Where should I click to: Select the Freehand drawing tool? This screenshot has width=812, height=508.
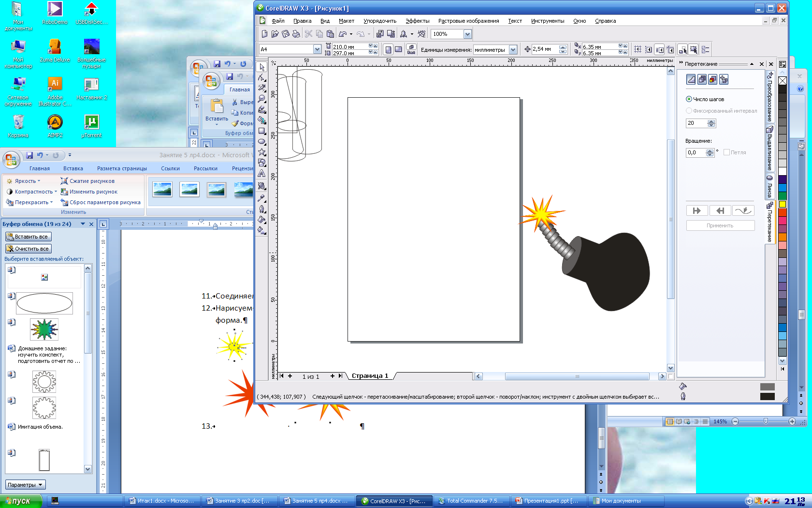point(262,109)
